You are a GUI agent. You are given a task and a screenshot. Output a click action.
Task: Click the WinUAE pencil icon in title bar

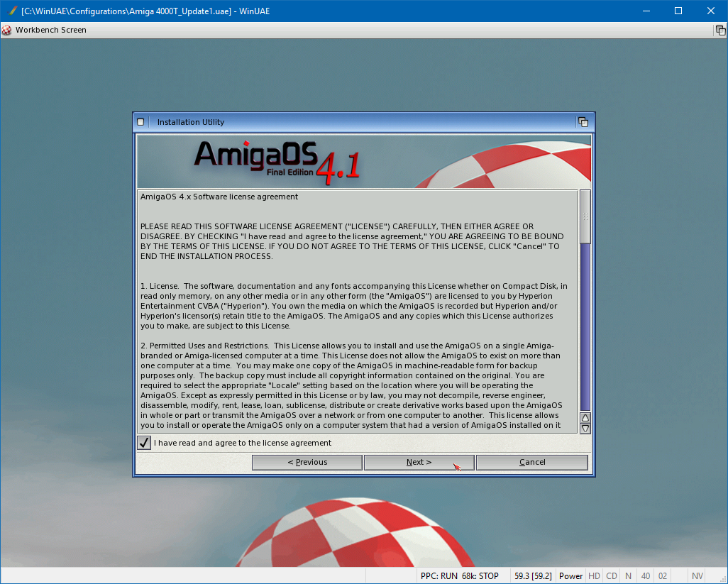12,11
